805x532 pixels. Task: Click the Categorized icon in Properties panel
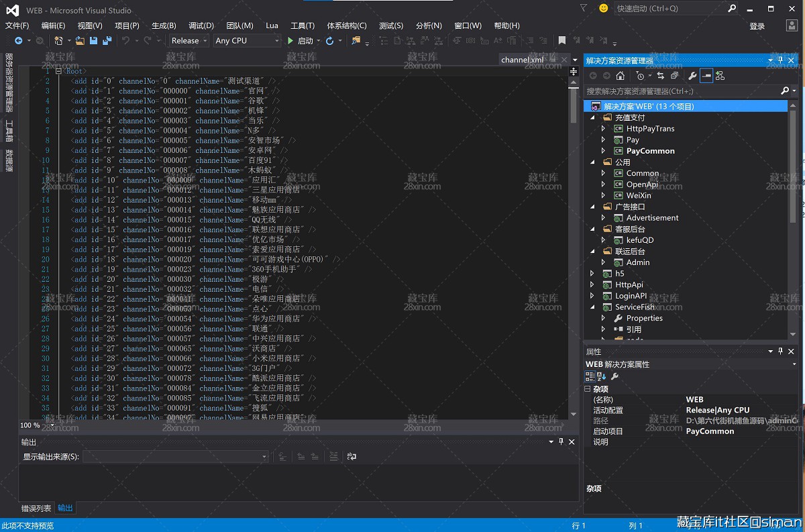click(590, 376)
